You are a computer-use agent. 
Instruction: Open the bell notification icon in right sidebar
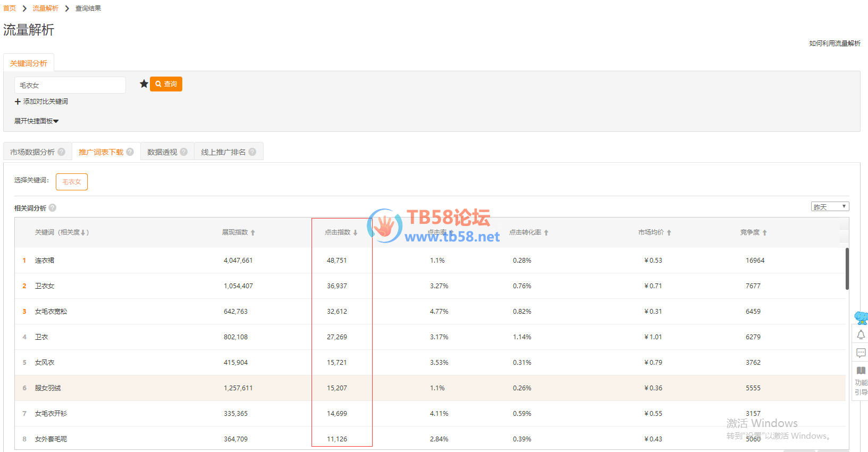point(861,335)
